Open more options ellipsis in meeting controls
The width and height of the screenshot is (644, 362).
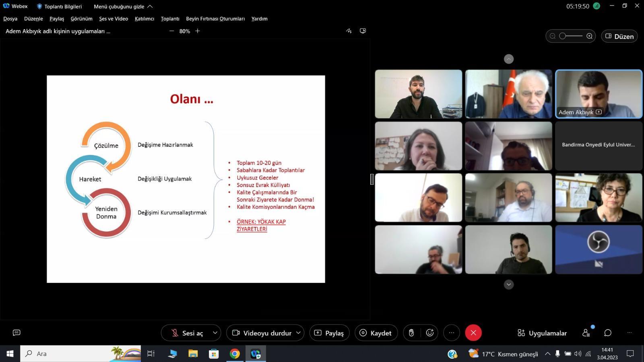452,333
